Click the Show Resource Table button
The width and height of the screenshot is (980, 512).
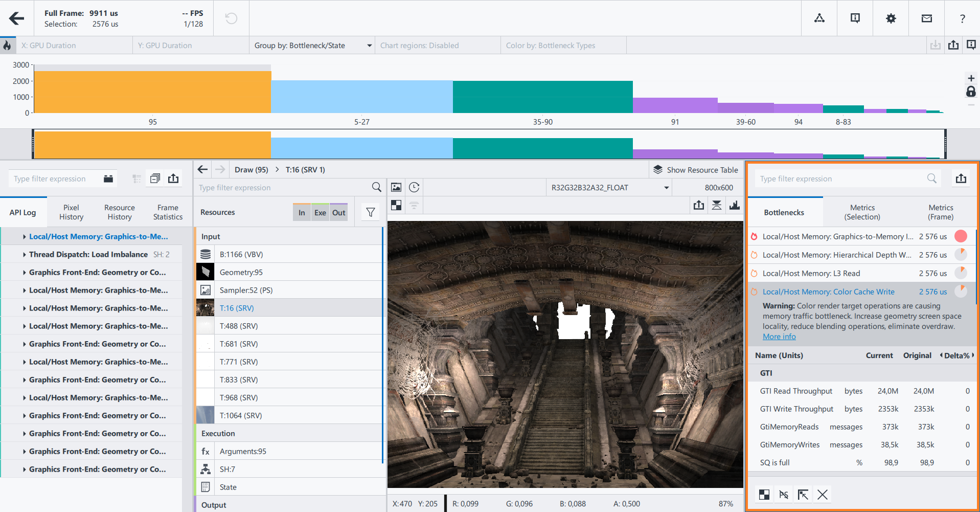[x=696, y=170]
